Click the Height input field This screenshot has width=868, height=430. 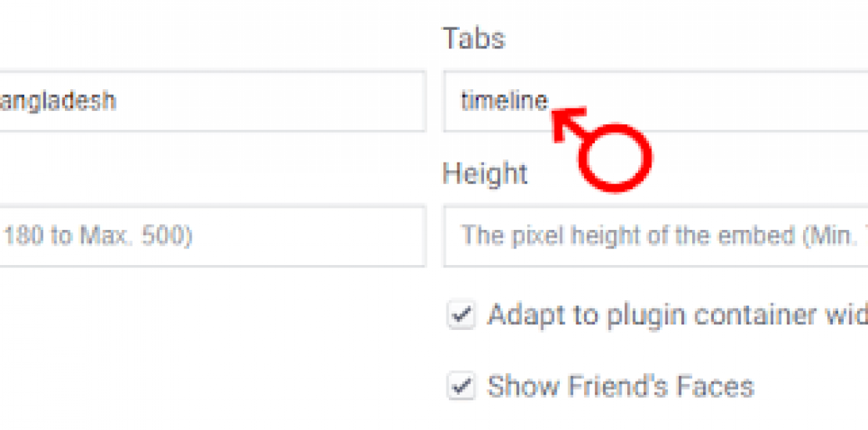point(657,235)
